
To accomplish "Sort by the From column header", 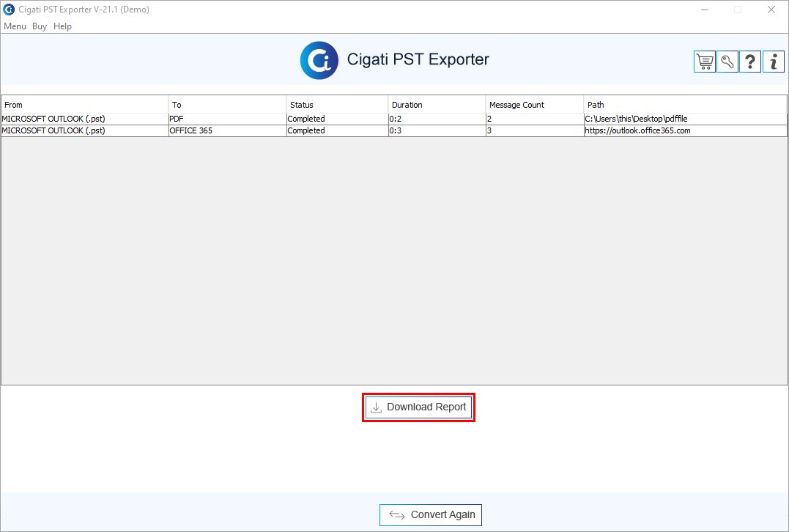I will 85,105.
